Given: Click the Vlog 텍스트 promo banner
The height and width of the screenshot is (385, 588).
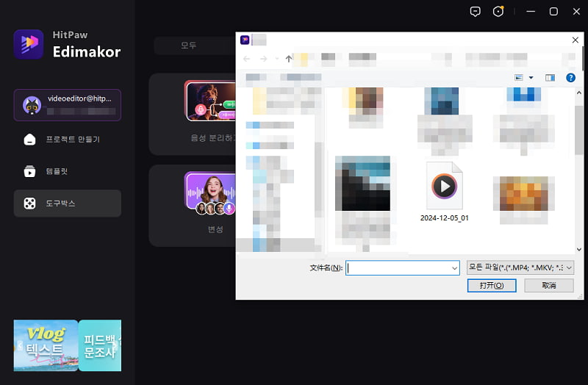Looking at the screenshot, I should tap(46, 345).
